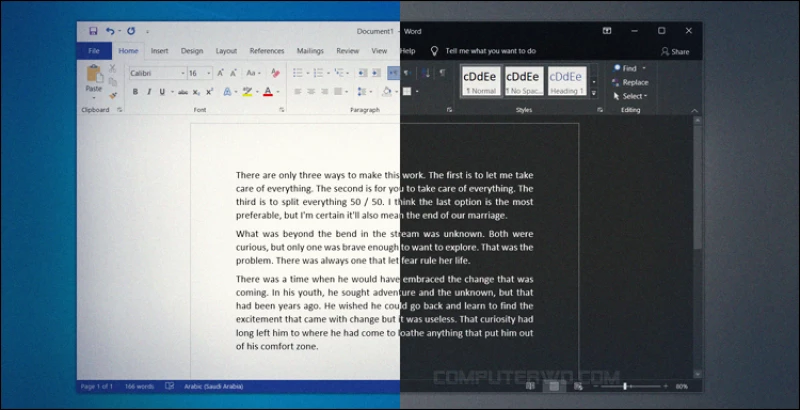Image resolution: width=800 pixels, height=410 pixels.
Task: Toggle Subscript formatting
Action: coord(196,92)
